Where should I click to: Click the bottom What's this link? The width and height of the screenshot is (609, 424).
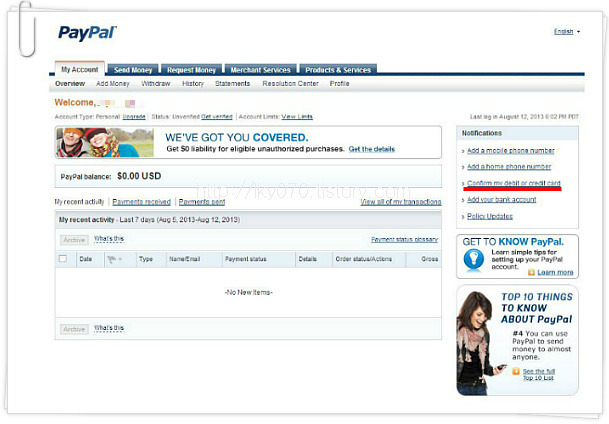(109, 328)
